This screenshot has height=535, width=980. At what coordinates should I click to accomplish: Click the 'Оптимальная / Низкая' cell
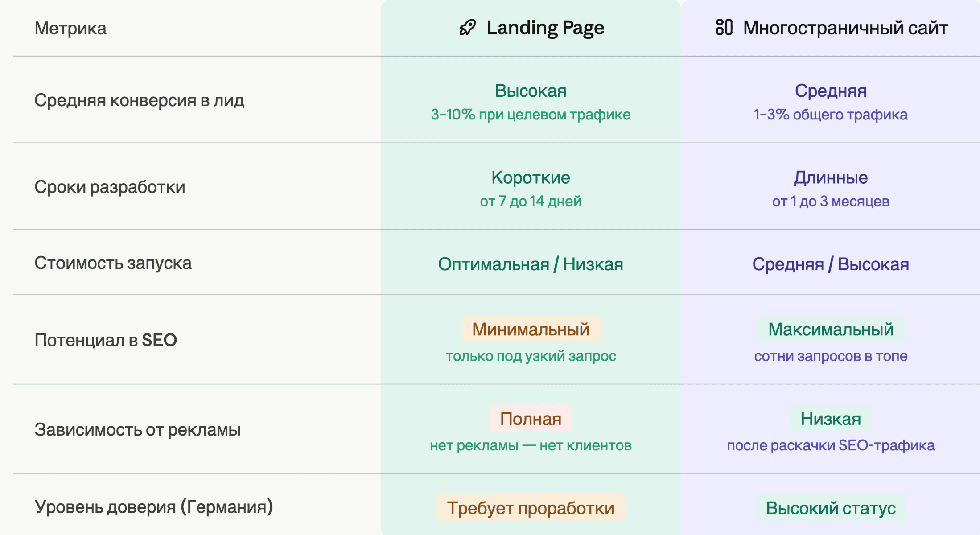(x=531, y=264)
